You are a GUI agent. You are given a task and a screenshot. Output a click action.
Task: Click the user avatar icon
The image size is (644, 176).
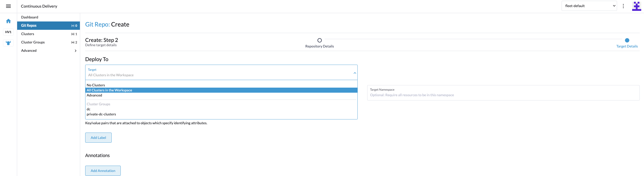[636, 6]
